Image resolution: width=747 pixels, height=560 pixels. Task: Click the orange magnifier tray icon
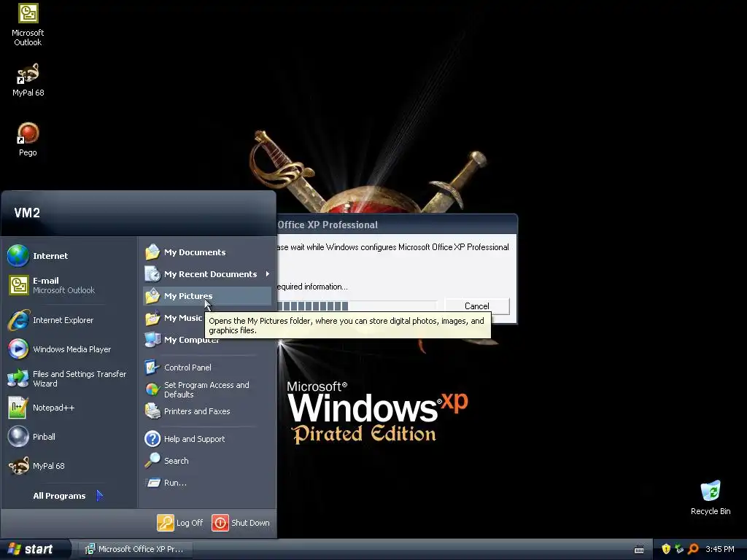693,549
